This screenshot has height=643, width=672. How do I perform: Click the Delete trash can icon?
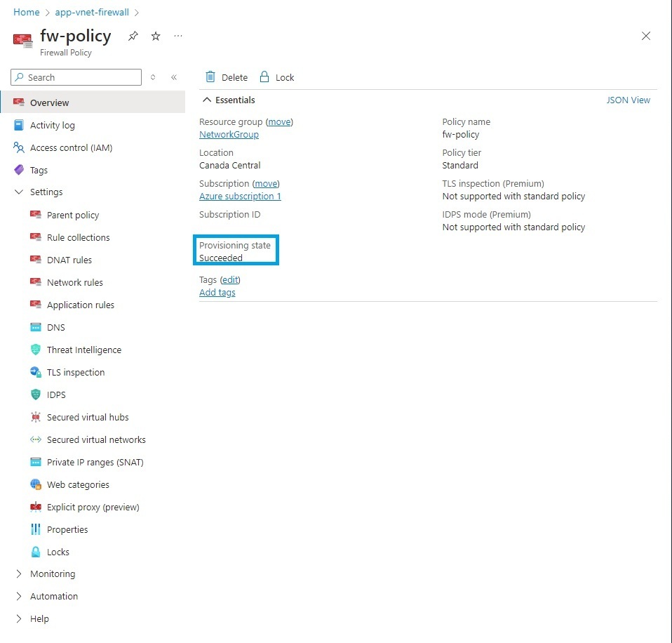pos(210,77)
